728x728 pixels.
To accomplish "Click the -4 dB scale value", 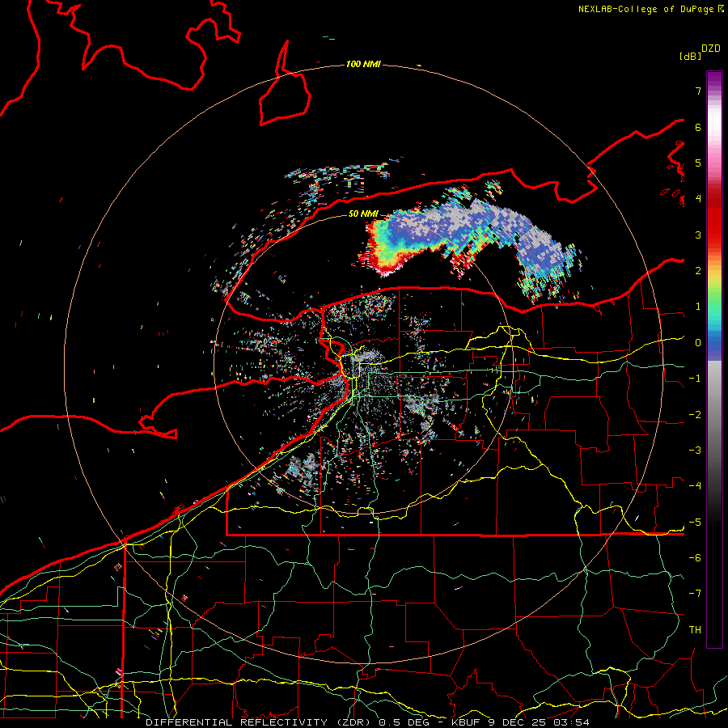I will [x=695, y=485].
